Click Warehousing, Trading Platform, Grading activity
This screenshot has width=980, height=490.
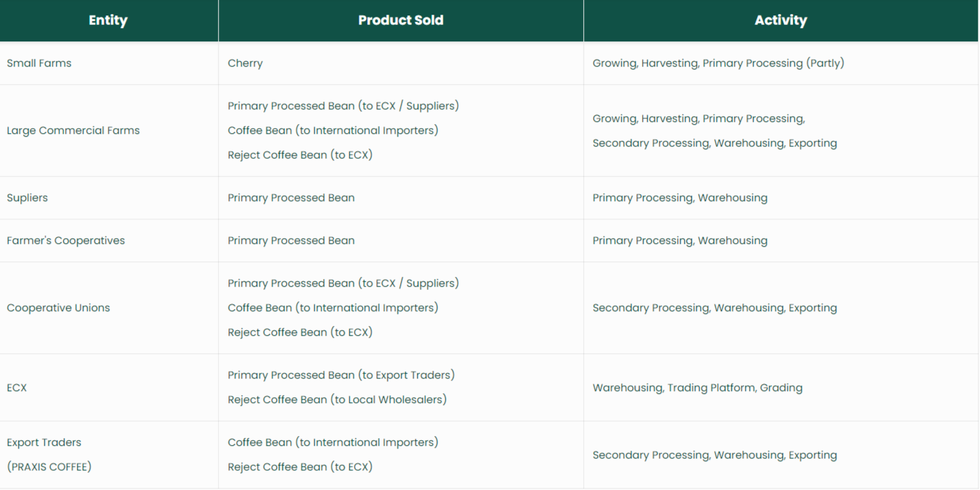697,388
